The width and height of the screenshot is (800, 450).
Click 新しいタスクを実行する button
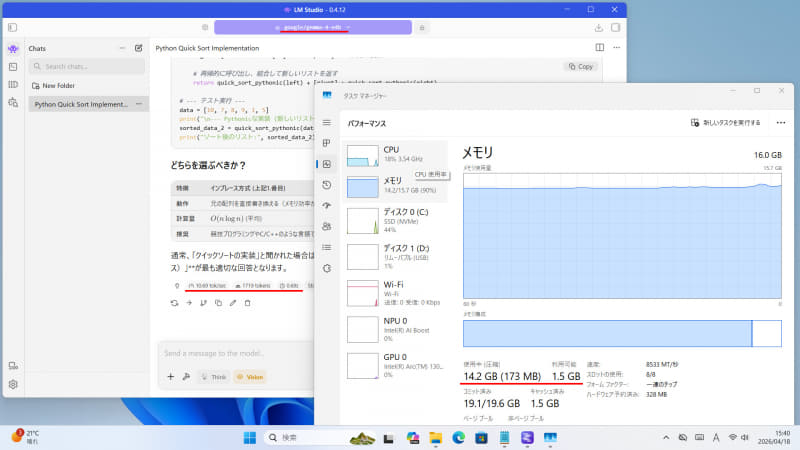[x=725, y=123]
